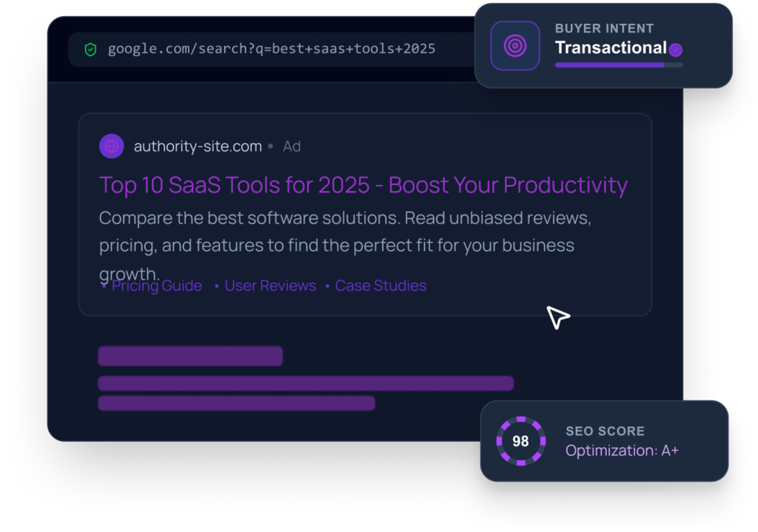This screenshot has width=758, height=532.
Task: Select the Optimization: A+ text
Action: coord(622,450)
